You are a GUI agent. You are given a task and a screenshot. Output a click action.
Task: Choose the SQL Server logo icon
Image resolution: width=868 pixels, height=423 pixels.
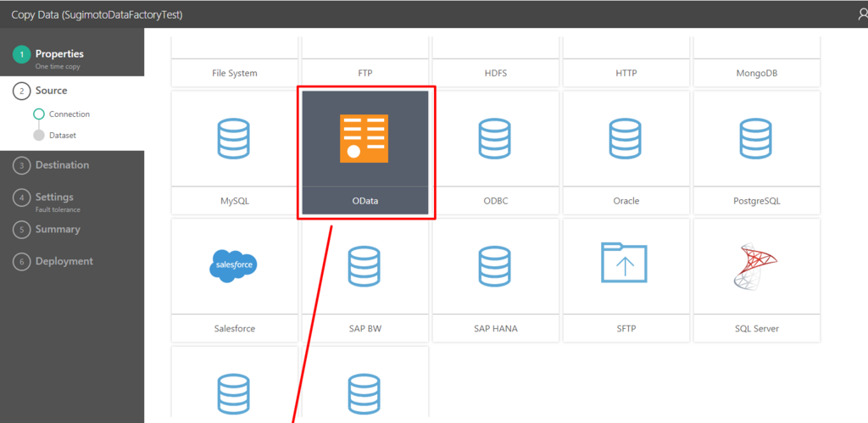coord(756,266)
